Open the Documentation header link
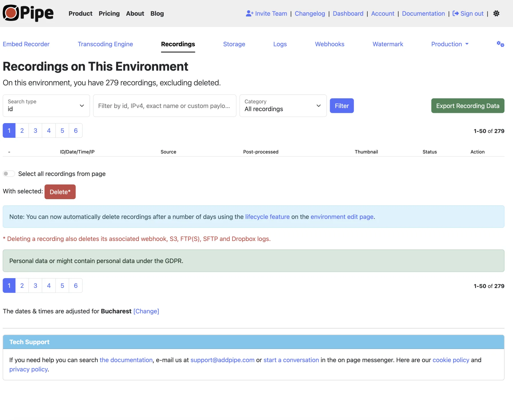The image size is (513, 420). tap(424, 13)
